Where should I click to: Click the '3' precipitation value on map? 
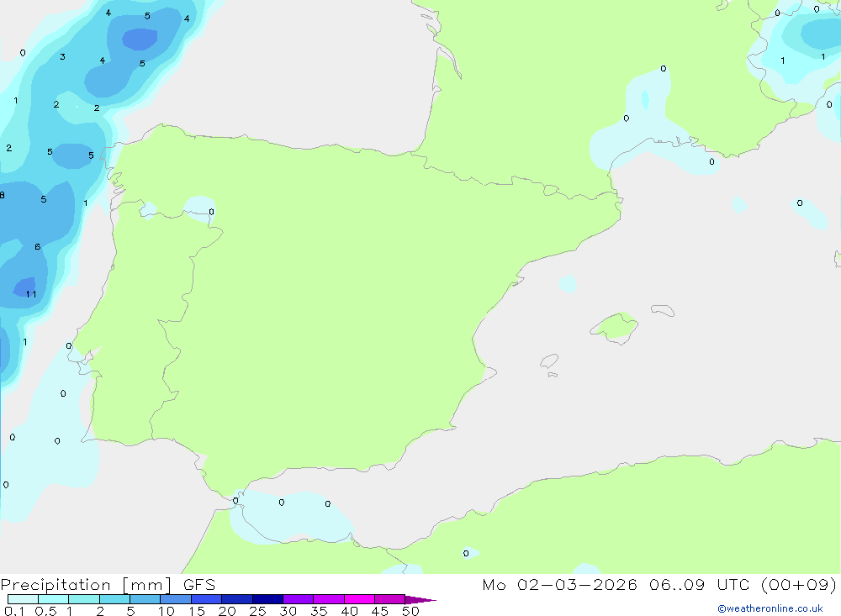coord(63,57)
